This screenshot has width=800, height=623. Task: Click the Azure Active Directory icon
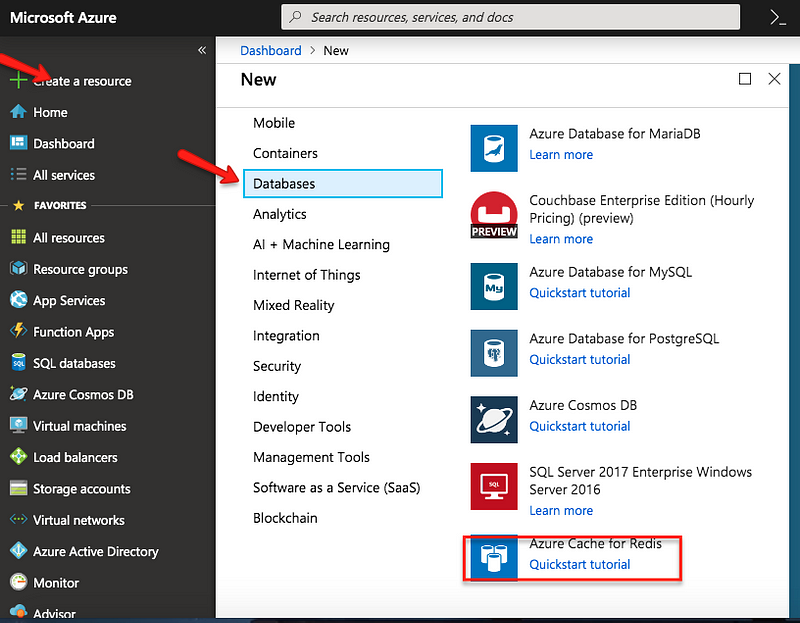click(18, 551)
